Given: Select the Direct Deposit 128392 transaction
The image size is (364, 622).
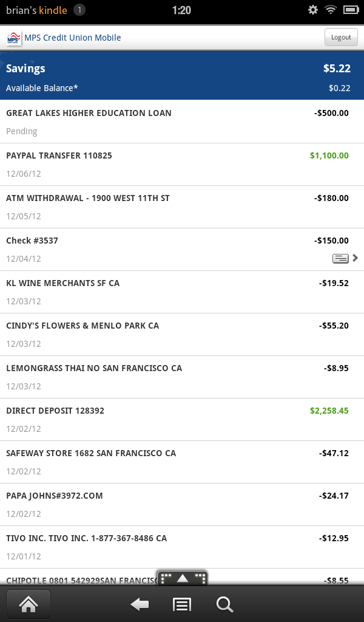Looking at the screenshot, I should pyautogui.click(x=182, y=419).
